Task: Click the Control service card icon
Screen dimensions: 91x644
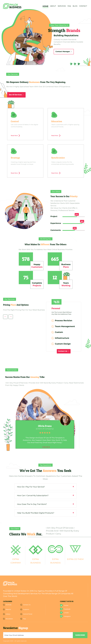Action: (x=14, y=115)
